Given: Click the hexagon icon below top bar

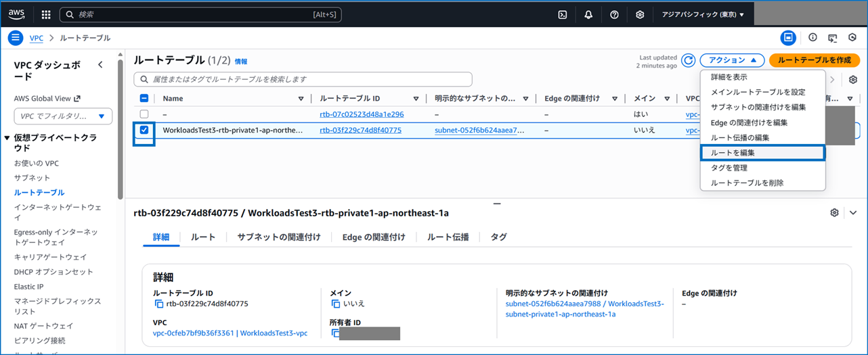Looking at the screenshot, I should click(x=853, y=37).
